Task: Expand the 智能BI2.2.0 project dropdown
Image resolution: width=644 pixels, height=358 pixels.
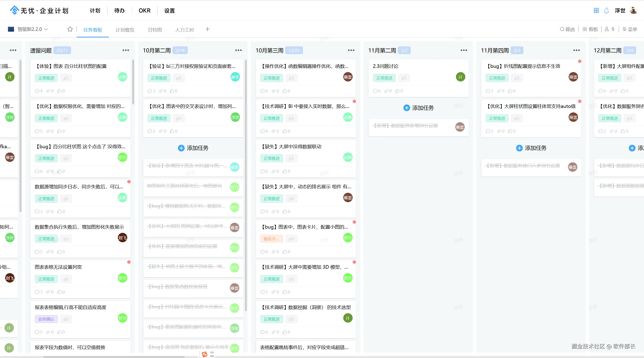Action: click(x=46, y=29)
